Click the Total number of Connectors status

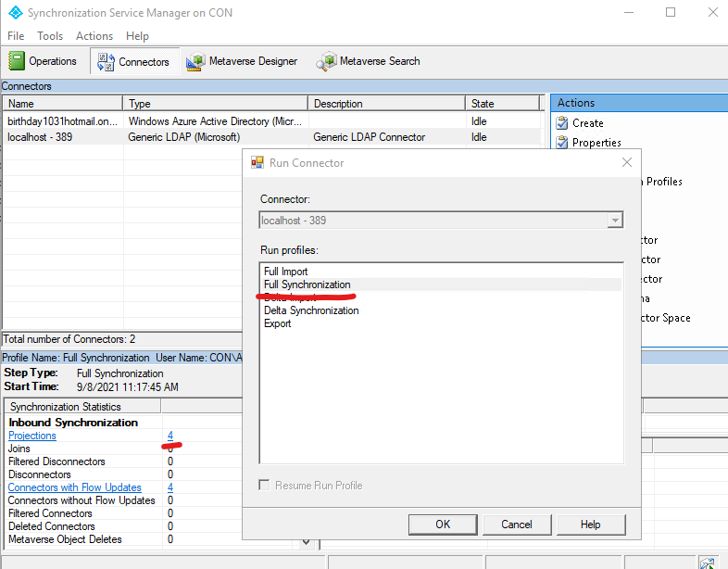69,339
